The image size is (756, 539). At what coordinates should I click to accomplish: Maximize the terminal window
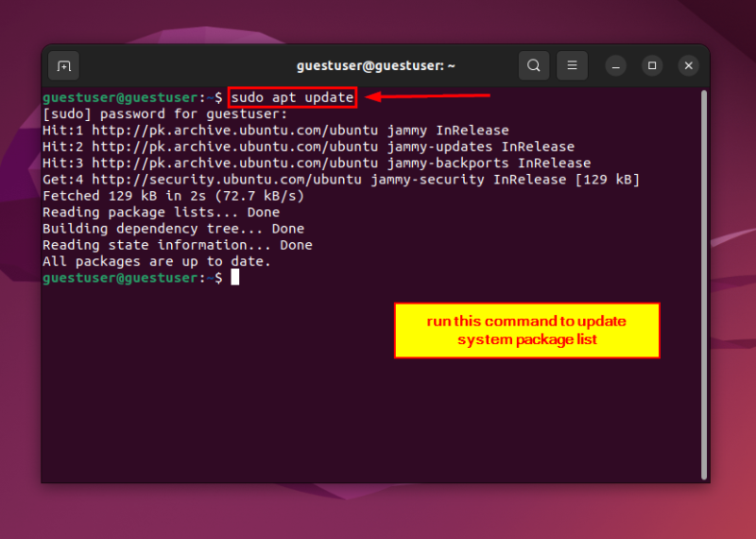point(652,65)
